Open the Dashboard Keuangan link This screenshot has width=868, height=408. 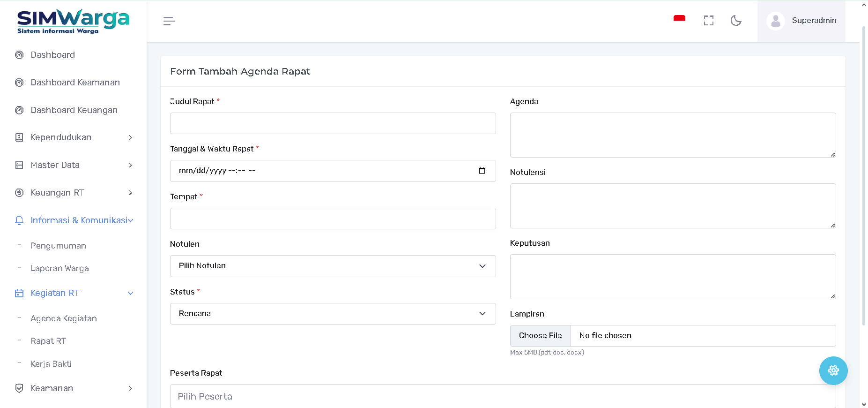pos(74,110)
